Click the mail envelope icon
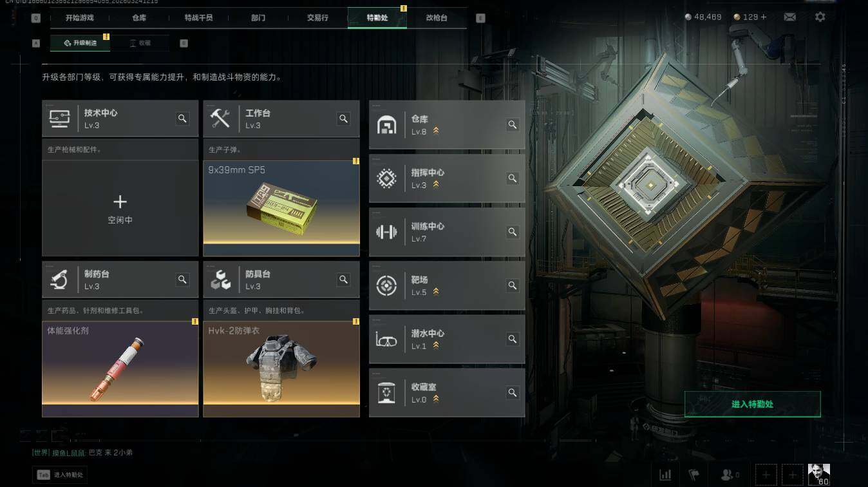 tap(789, 17)
